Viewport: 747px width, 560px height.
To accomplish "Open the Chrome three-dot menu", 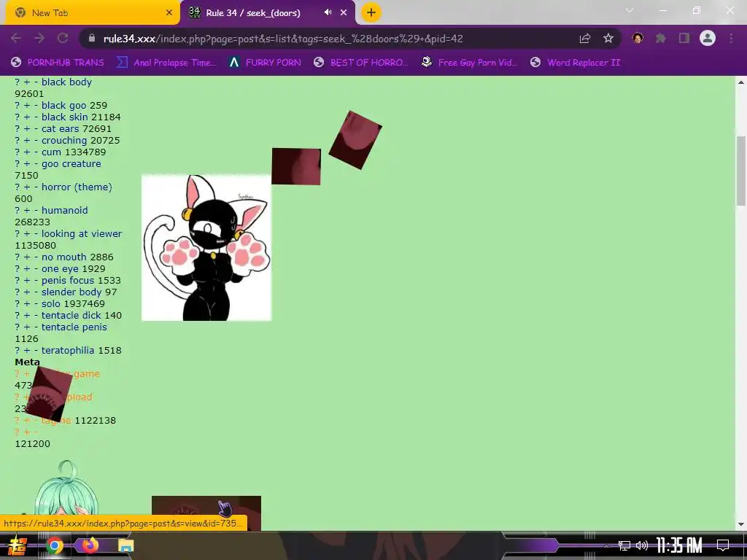I will click(x=731, y=38).
